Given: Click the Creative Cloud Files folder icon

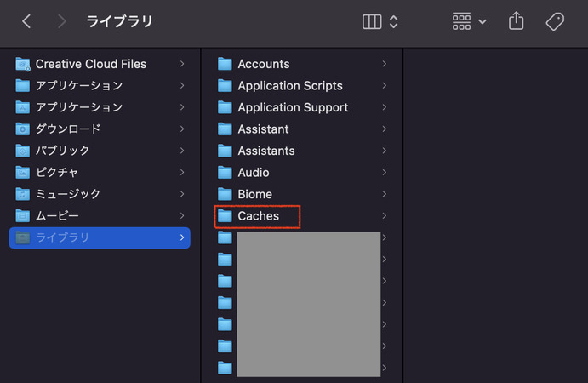Looking at the screenshot, I should pyautogui.click(x=23, y=64).
